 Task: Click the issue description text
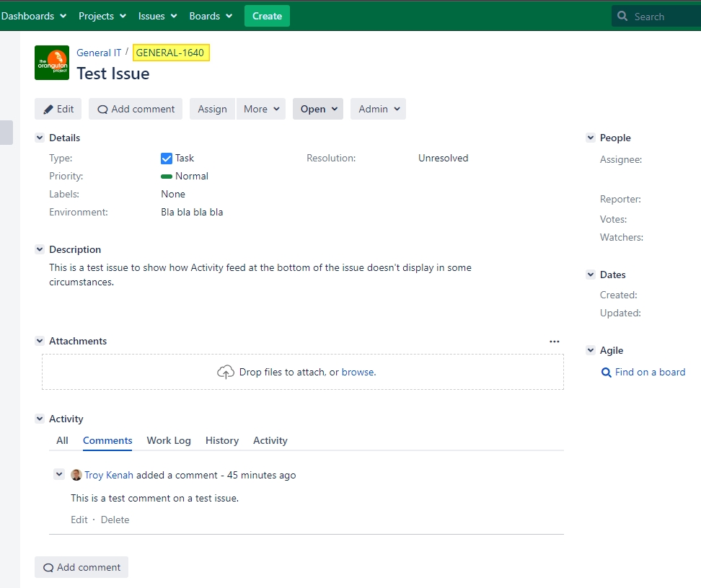click(x=260, y=275)
